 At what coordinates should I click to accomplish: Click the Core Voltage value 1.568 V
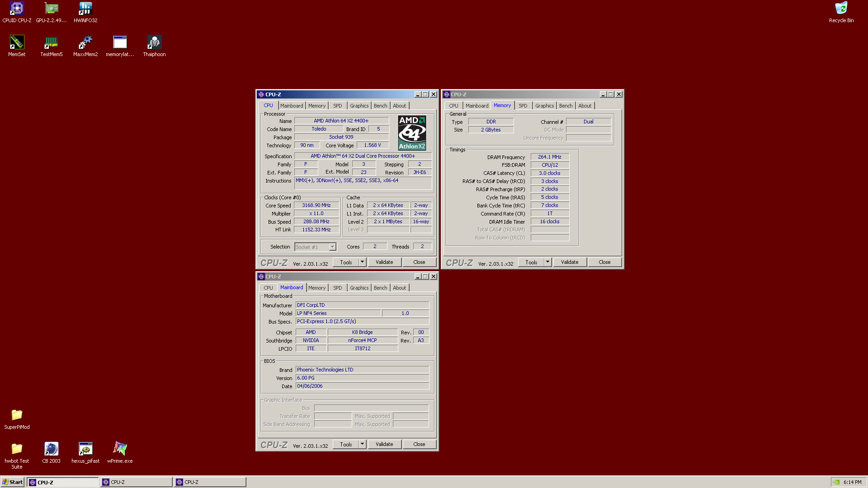[373, 145]
